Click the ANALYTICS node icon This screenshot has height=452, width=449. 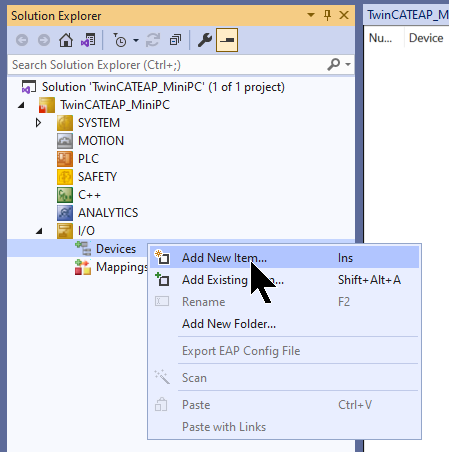[65, 213]
